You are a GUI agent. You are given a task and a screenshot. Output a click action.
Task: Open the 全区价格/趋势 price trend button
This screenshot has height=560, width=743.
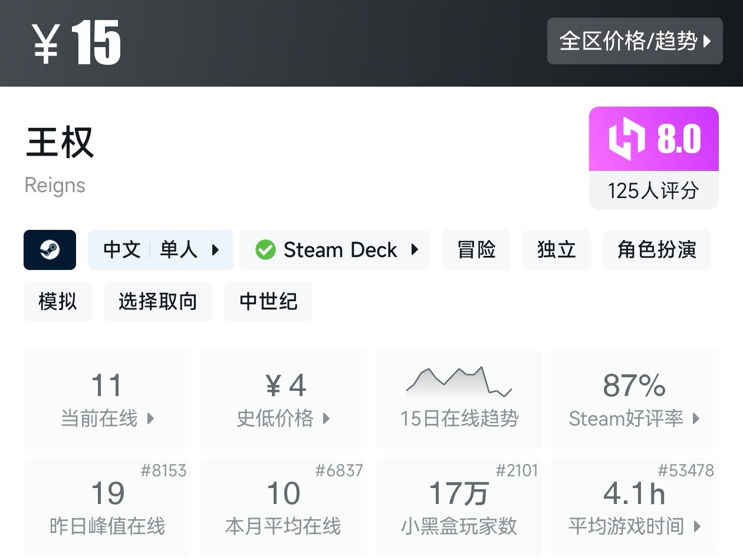(634, 41)
